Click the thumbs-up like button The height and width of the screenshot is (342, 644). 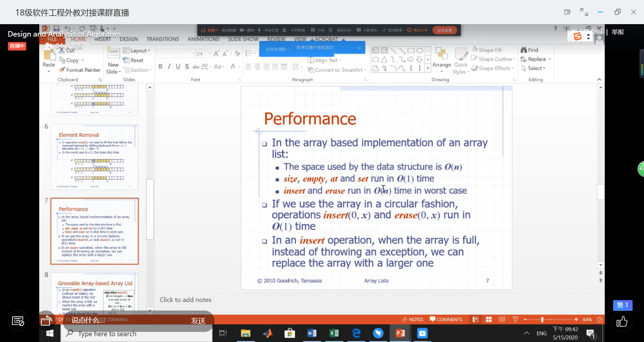(x=622, y=322)
